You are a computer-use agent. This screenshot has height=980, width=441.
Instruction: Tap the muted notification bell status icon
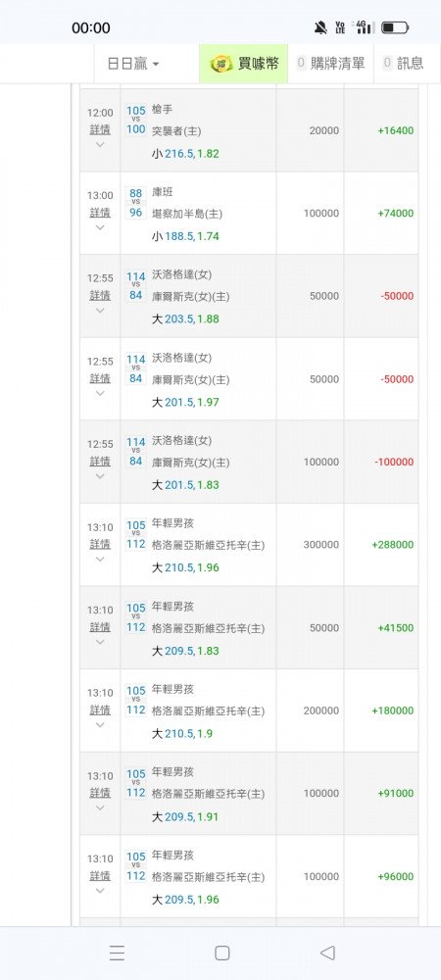[320, 27]
